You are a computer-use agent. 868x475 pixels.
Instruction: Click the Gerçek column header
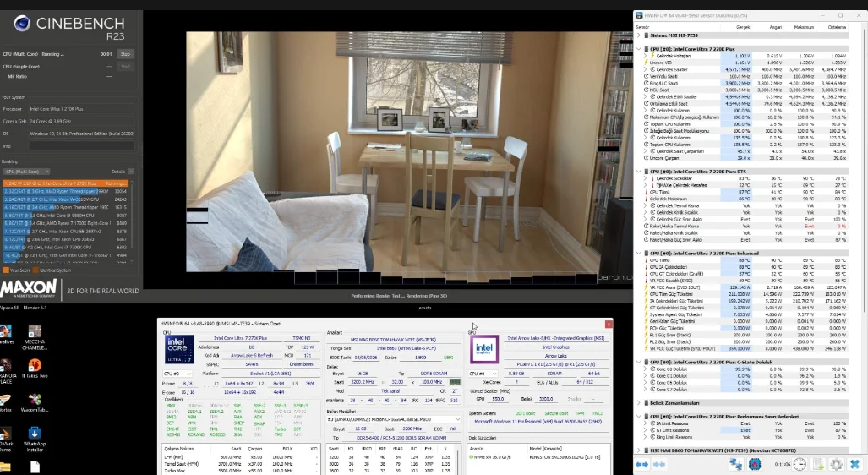click(x=742, y=26)
